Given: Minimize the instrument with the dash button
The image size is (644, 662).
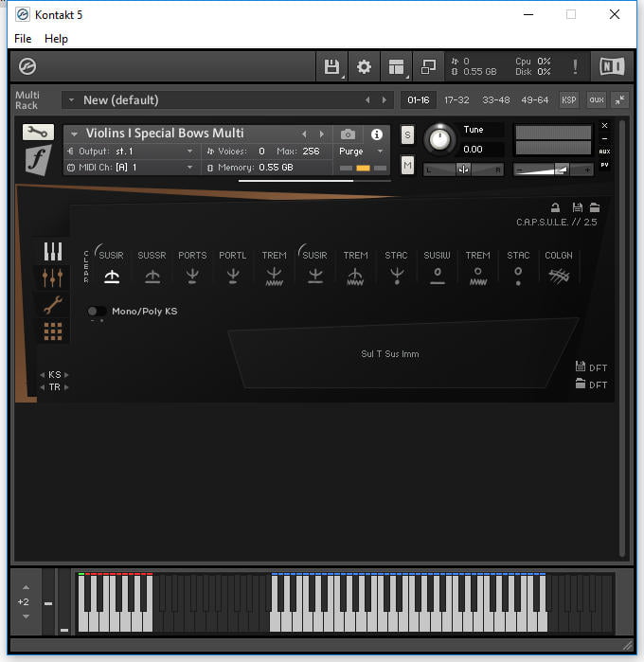Looking at the screenshot, I should point(604,138).
